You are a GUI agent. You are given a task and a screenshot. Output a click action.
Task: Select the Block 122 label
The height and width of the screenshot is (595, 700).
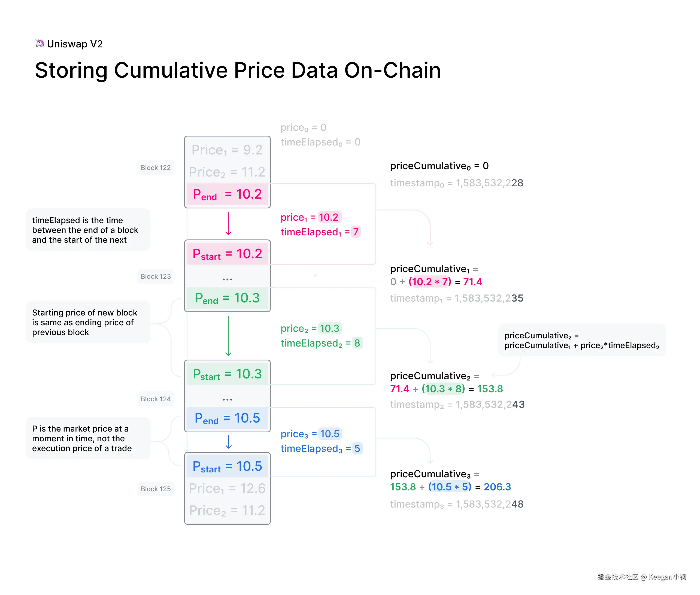(156, 168)
